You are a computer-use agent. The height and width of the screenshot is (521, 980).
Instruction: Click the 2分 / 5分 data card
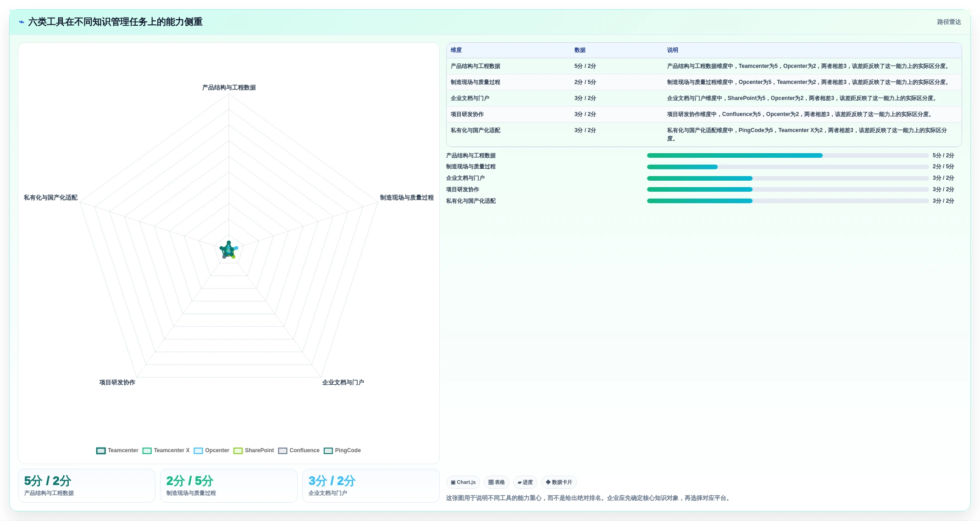(x=229, y=486)
